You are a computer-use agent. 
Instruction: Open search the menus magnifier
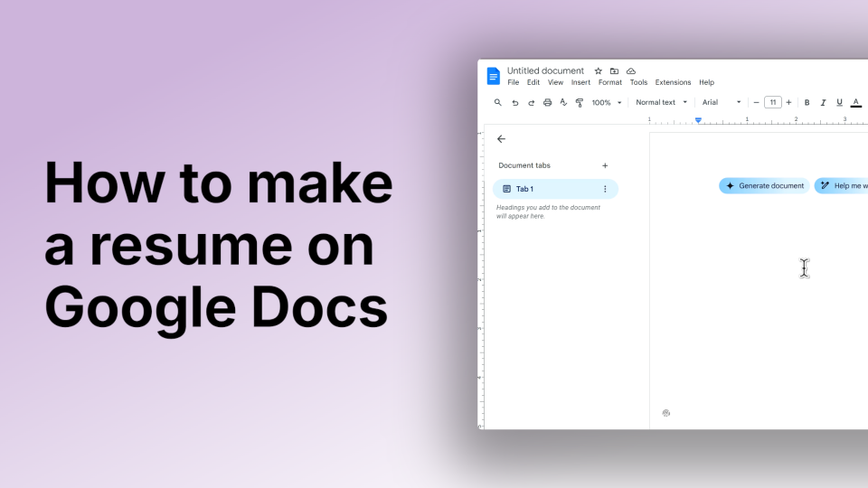497,102
